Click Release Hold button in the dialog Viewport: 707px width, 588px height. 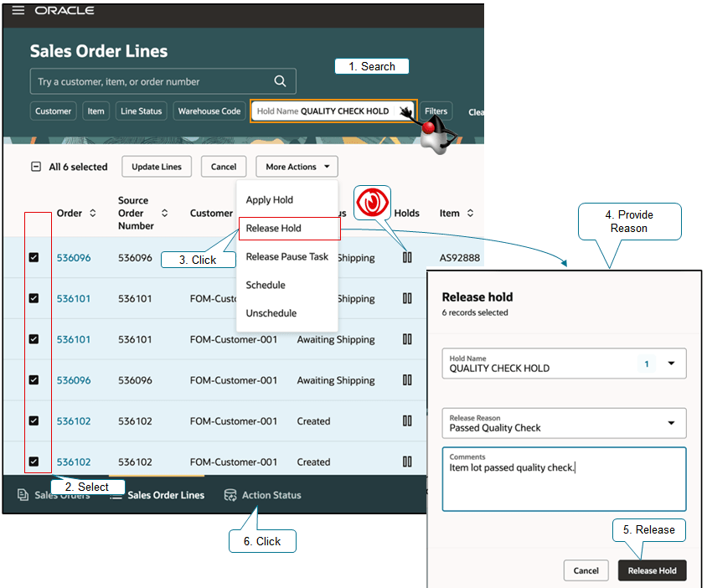652,570
